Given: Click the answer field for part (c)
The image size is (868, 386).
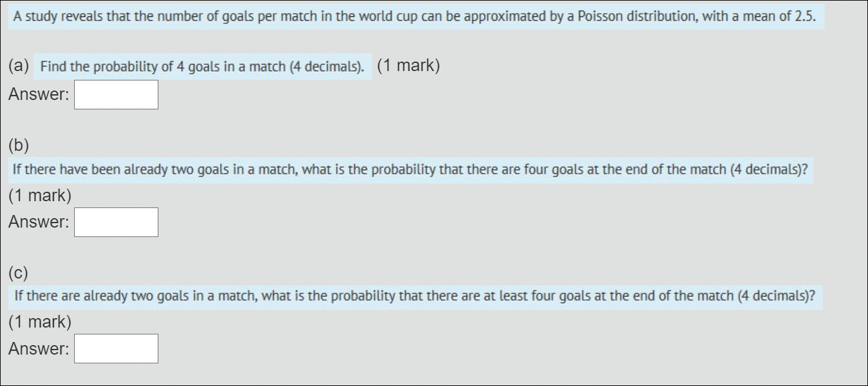Looking at the screenshot, I should [116, 348].
